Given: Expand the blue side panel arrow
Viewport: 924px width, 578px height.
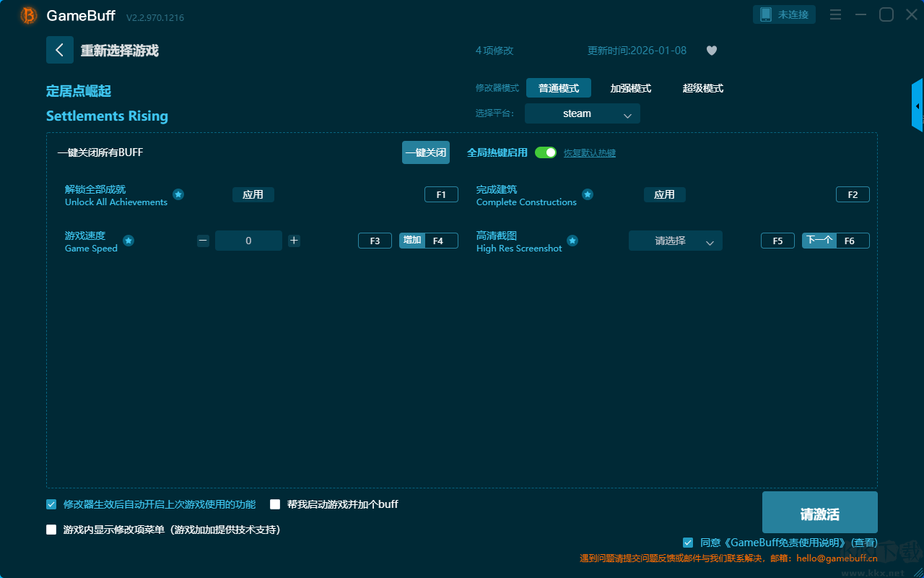Looking at the screenshot, I should pos(918,106).
